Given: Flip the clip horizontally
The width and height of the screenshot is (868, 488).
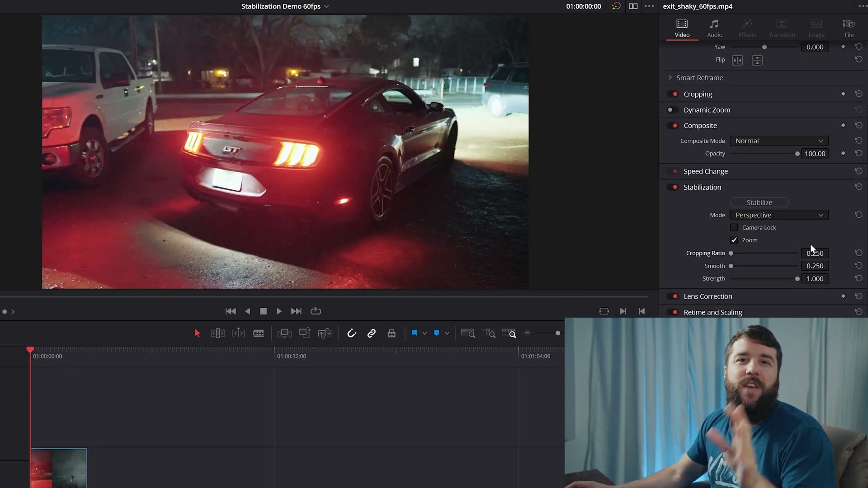Looking at the screenshot, I should (737, 60).
